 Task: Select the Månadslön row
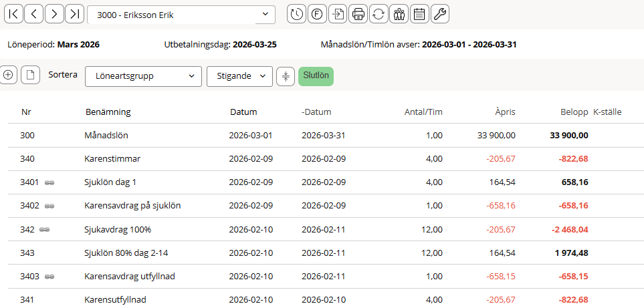point(106,136)
